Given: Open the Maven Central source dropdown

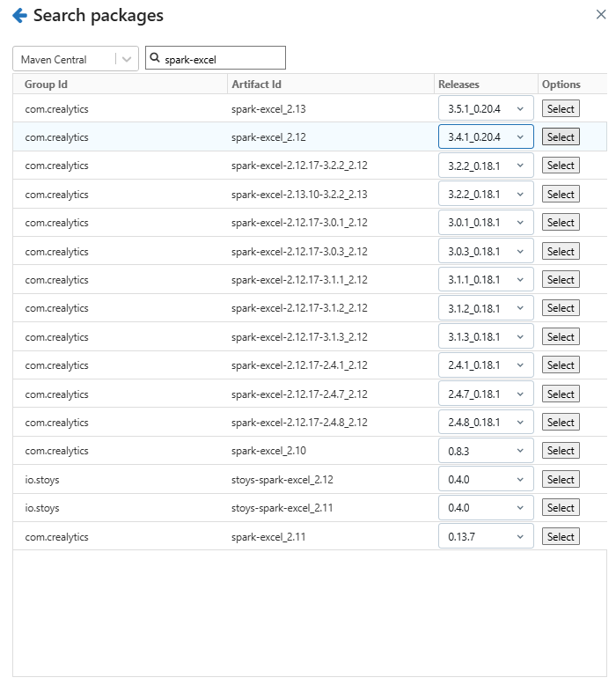Looking at the screenshot, I should click(x=76, y=58).
